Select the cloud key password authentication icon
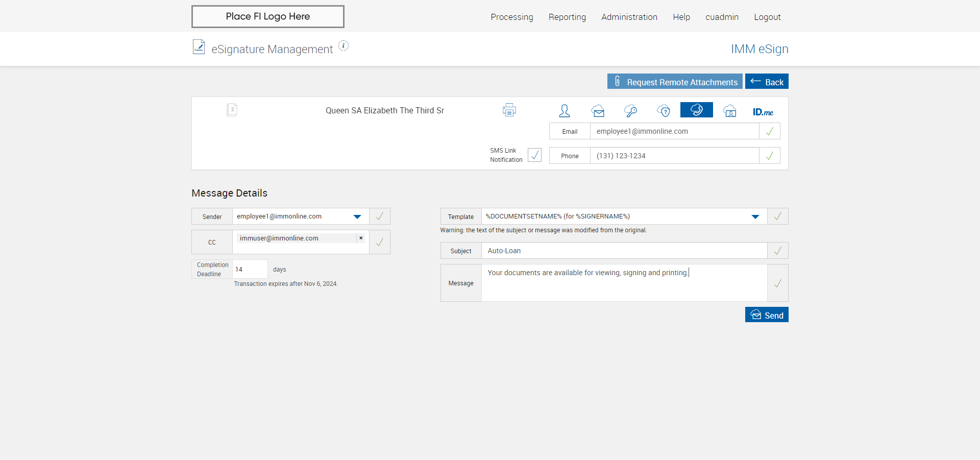This screenshot has width=980, height=460. click(630, 111)
